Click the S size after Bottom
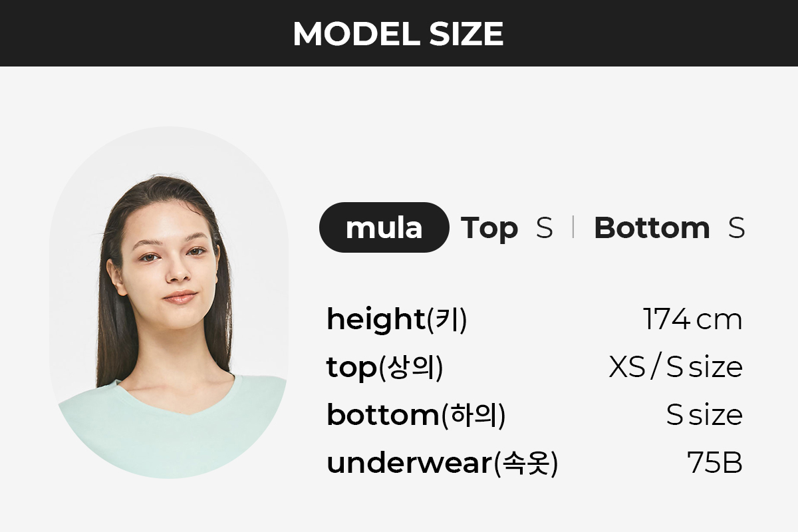798x532 pixels. point(736,228)
